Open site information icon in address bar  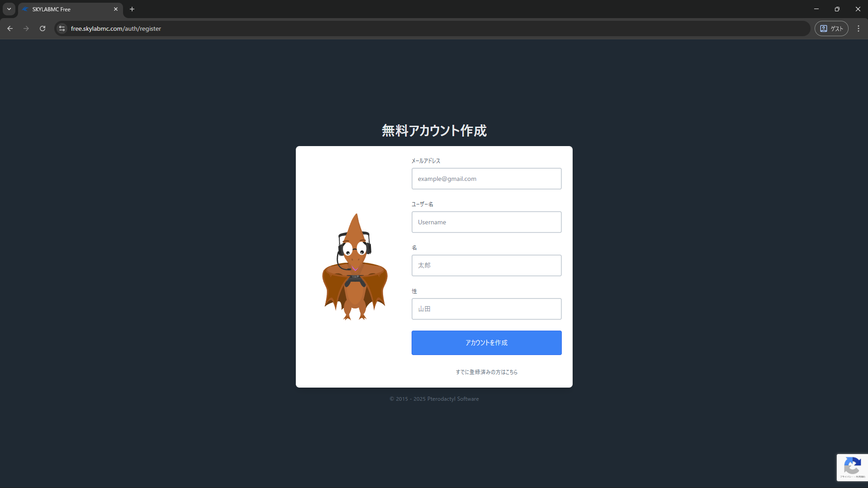62,28
